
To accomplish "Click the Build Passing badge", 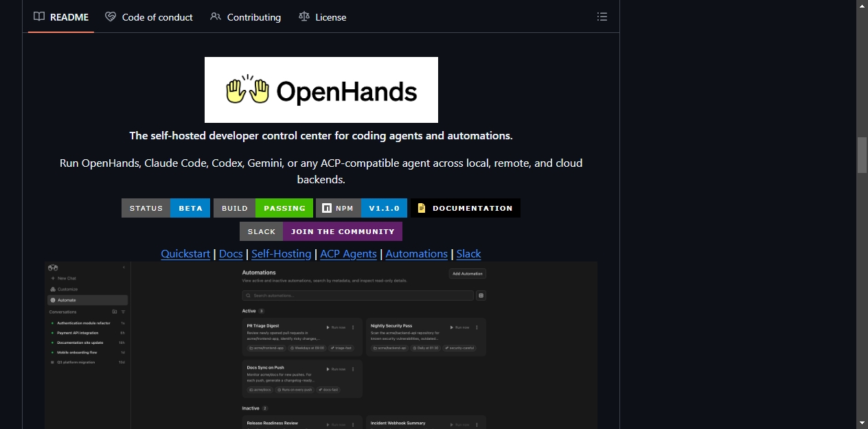I will pos(263,208).
